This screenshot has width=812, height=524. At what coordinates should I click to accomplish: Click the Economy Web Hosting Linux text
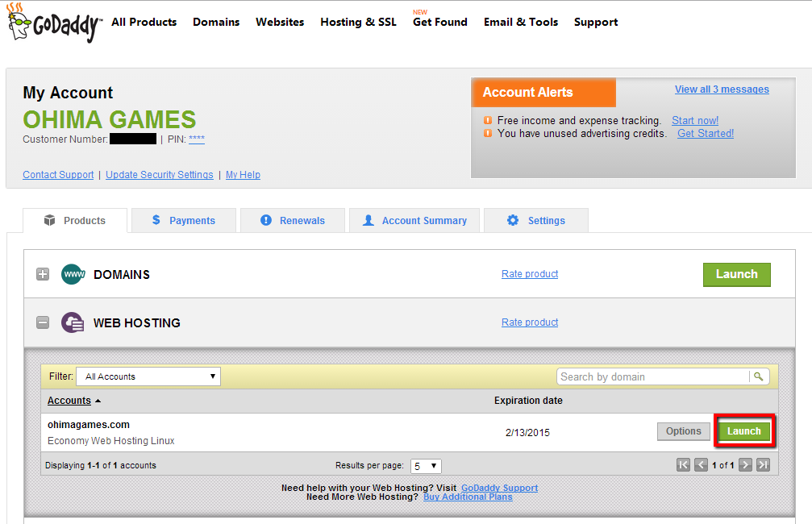coord(110,441)
